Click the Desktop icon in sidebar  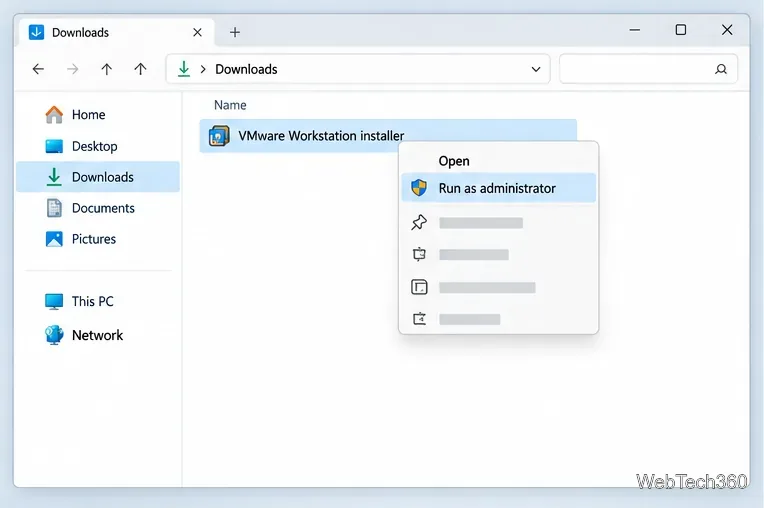(x=54, y=146)
